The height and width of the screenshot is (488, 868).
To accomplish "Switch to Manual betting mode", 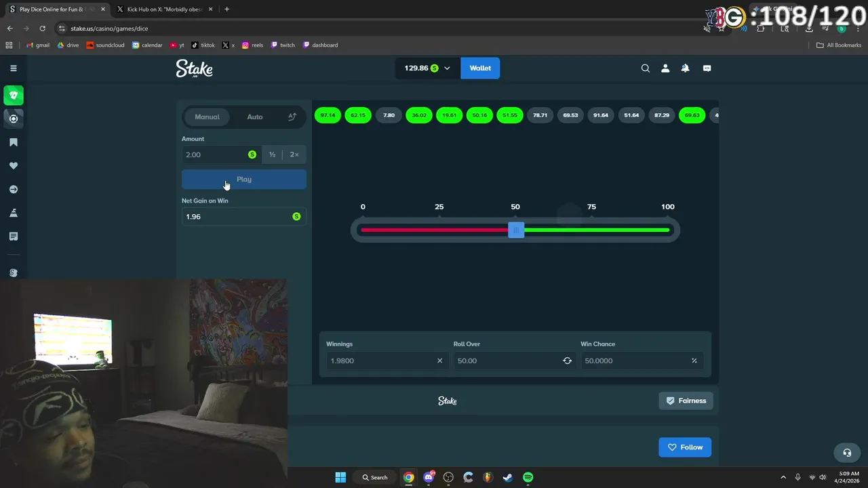I will coord(207,117).
